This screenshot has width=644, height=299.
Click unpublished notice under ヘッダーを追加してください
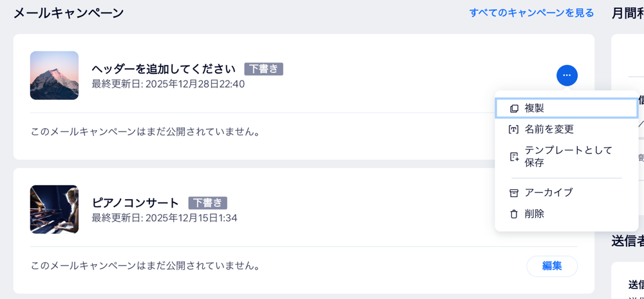[146, 131]
